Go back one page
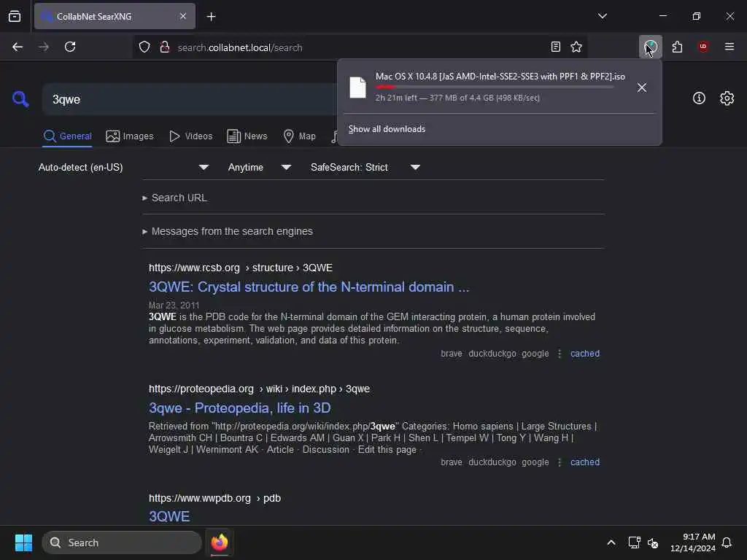The height and width of the screenshot is (560, 747). [18, 47]
